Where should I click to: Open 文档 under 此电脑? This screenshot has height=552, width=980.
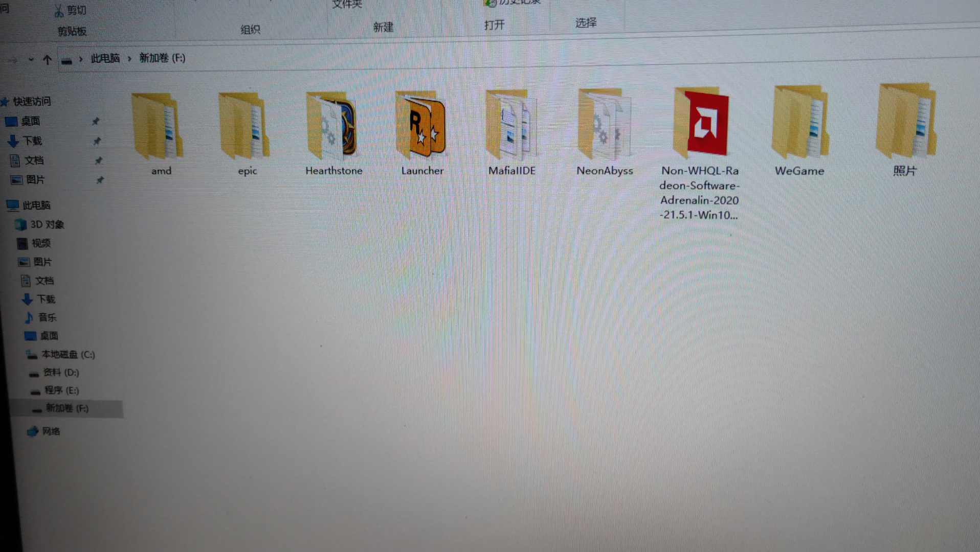44,280
